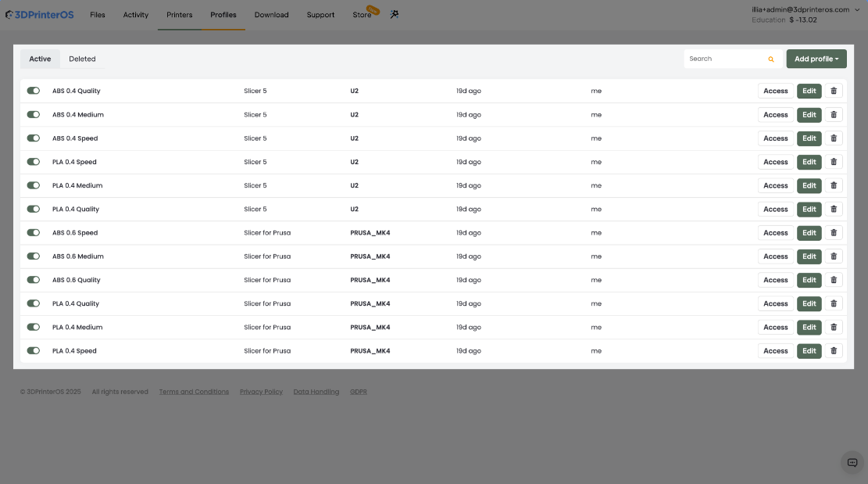
Task: Switch to the Deleted tab
Action: (x=82, y=59)
